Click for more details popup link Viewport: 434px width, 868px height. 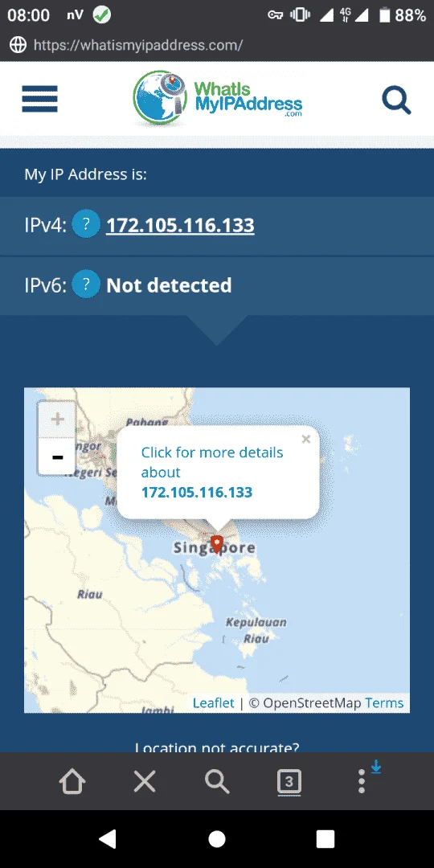[x=212, y=473]
